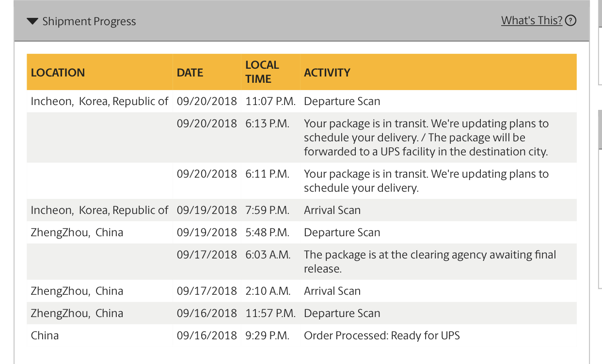The width and height of the screenshot is (602, 364).
Task: Click the LOCATION column header
Action: point(58,73)
